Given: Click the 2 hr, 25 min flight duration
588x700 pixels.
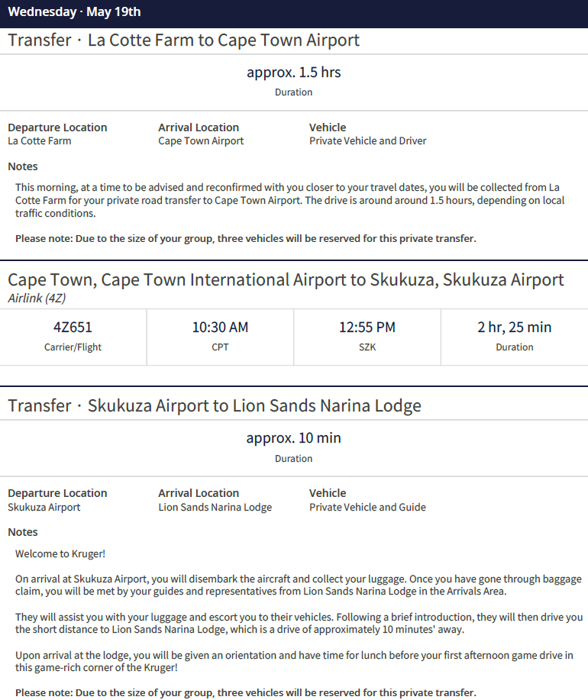Looking at the screenshot, I should point(514,327).
